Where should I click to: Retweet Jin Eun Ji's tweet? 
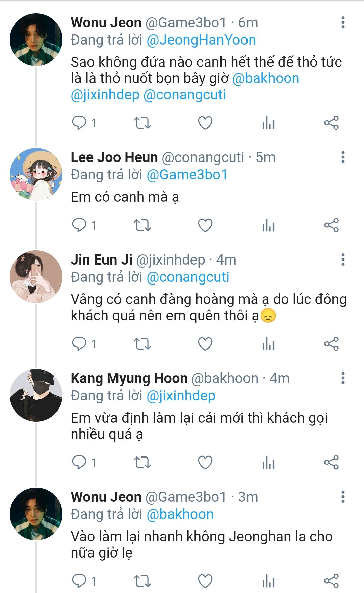(x=142, y=344)
